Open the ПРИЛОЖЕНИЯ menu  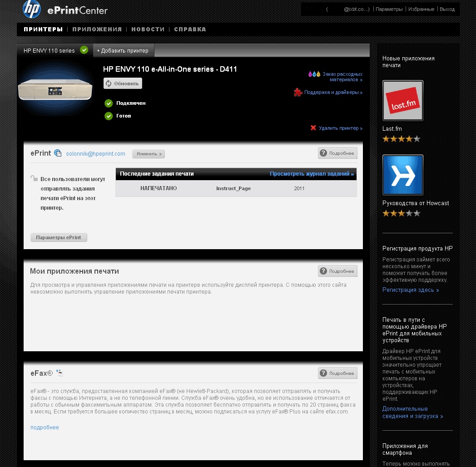click(97, 29)
